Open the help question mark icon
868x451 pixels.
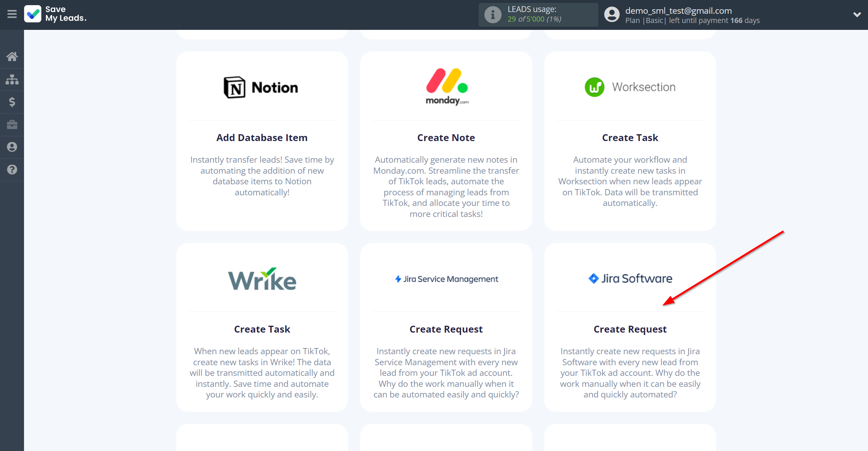[x=12, y=170]
